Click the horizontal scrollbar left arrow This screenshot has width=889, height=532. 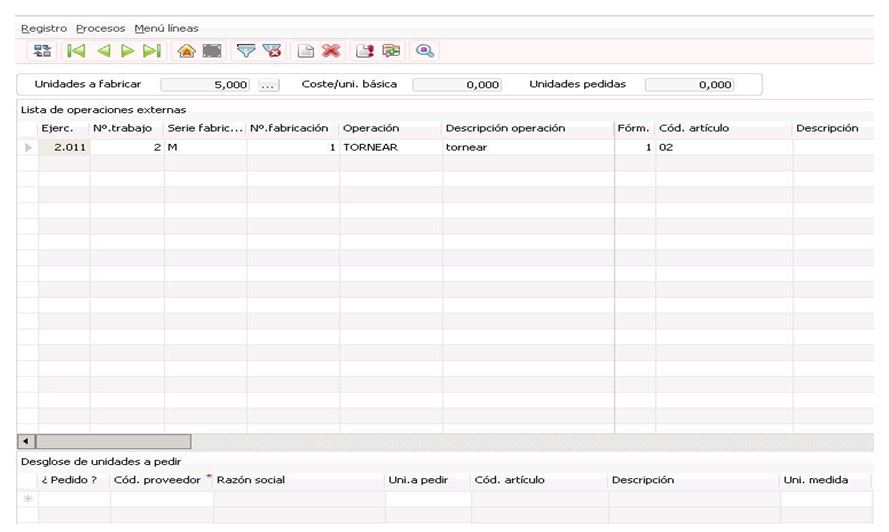click(26, 441)
